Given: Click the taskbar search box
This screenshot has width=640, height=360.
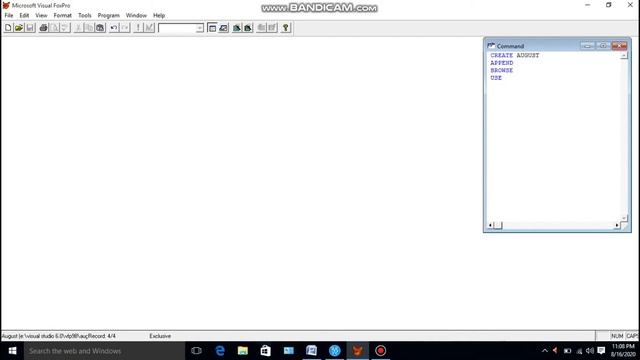Looking at the screenshot, I should [104, 351].
